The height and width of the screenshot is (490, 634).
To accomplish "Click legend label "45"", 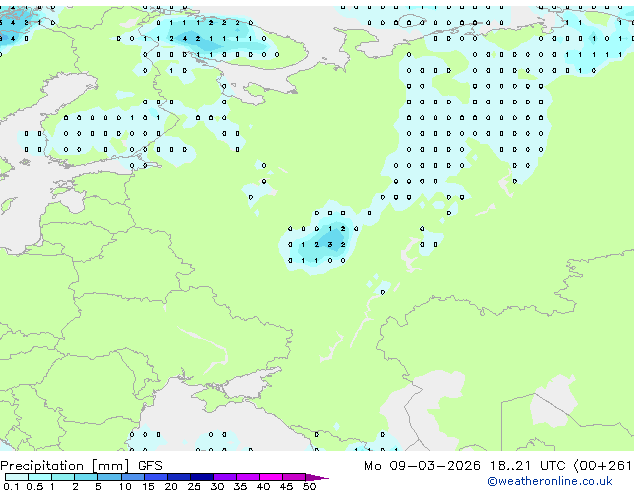I will [286, 486].
